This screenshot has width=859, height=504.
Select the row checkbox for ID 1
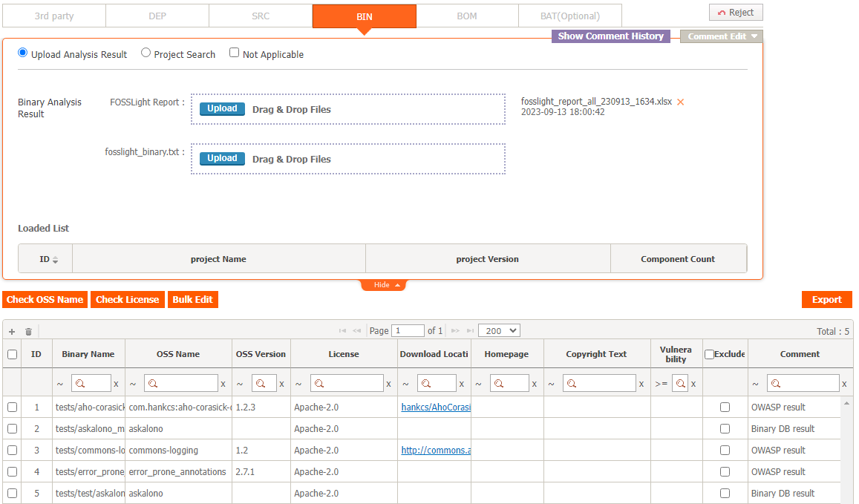(12, 408)
